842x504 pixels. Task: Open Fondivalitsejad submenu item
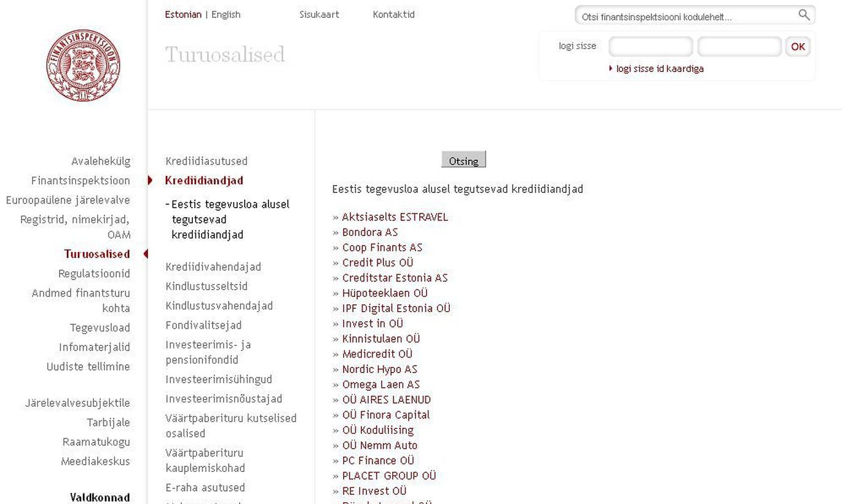203,326
